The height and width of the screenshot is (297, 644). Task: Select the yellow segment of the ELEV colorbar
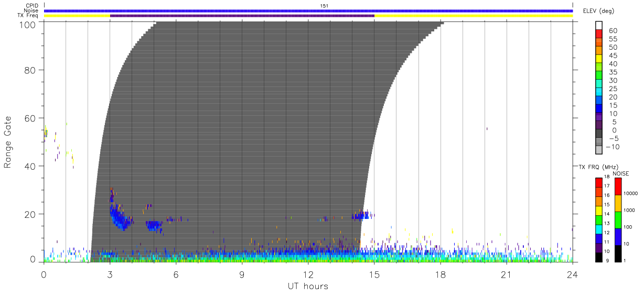tap(599, 59)
